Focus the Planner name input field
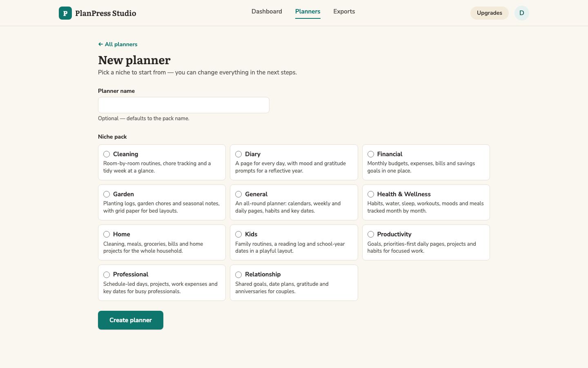Screen dimensions: 588x368 click(x=184, y=105)
